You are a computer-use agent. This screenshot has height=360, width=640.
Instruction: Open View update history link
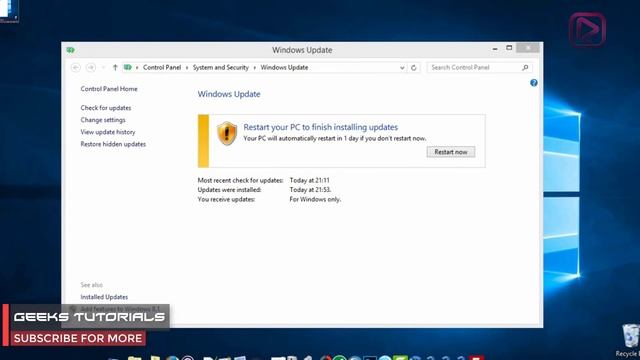[108, 132]
